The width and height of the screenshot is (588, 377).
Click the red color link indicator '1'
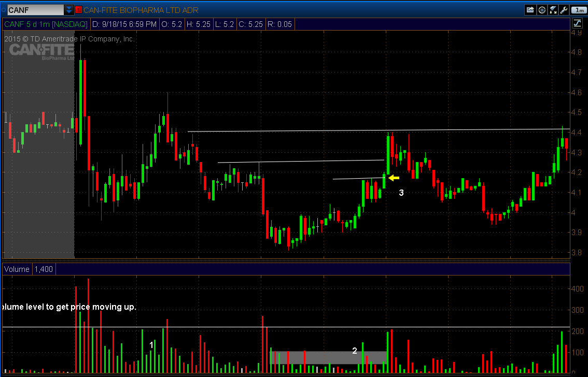[78, 10]
